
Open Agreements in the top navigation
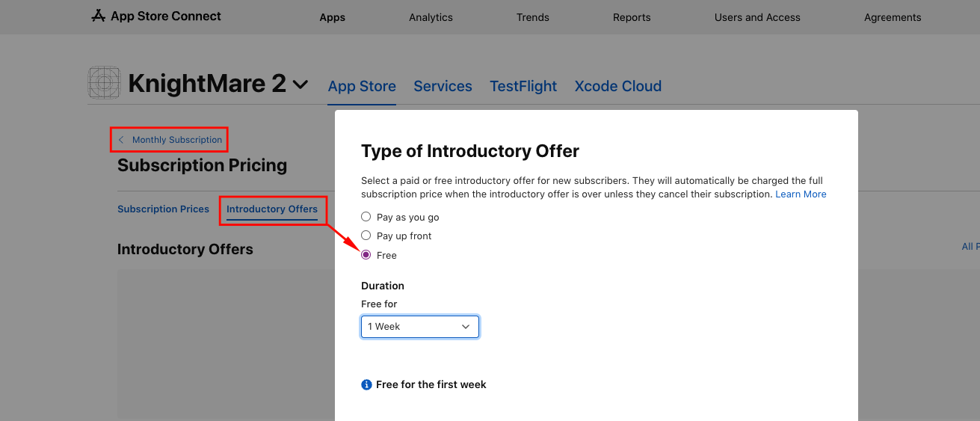tap(893, 17)
